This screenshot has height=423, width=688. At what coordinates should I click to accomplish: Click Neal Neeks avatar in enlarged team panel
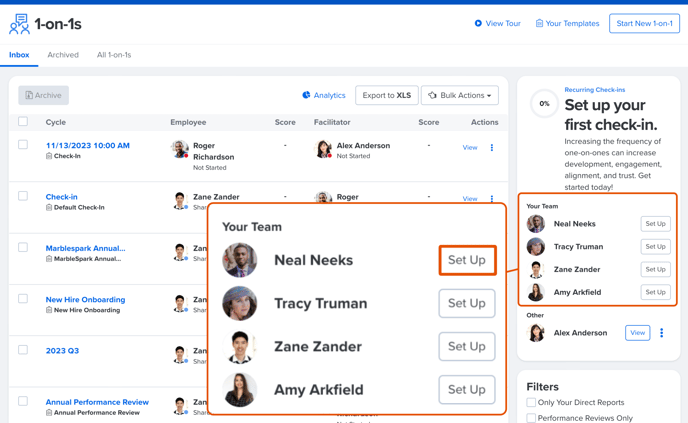tap(240, 260)
